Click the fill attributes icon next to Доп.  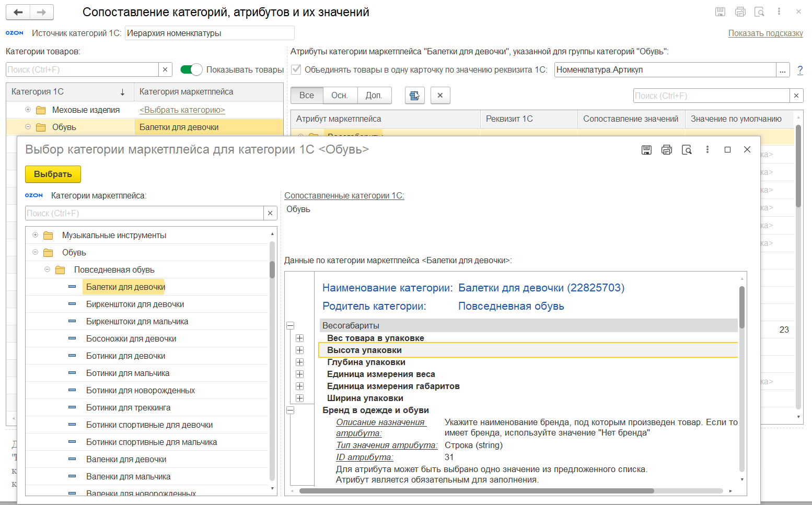tap(414, 96)
